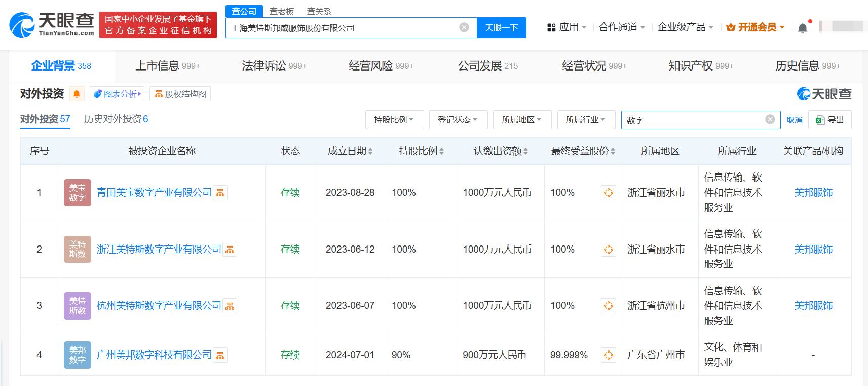This screenshot has height=386, width=868.
Task: Open 美邦服饰 link in 杭州美特斯 row
Action: (x=813, y=306)
